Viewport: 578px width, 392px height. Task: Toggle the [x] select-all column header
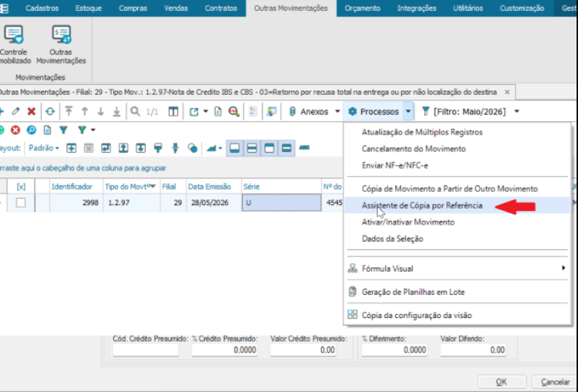[x=21, y=187]
